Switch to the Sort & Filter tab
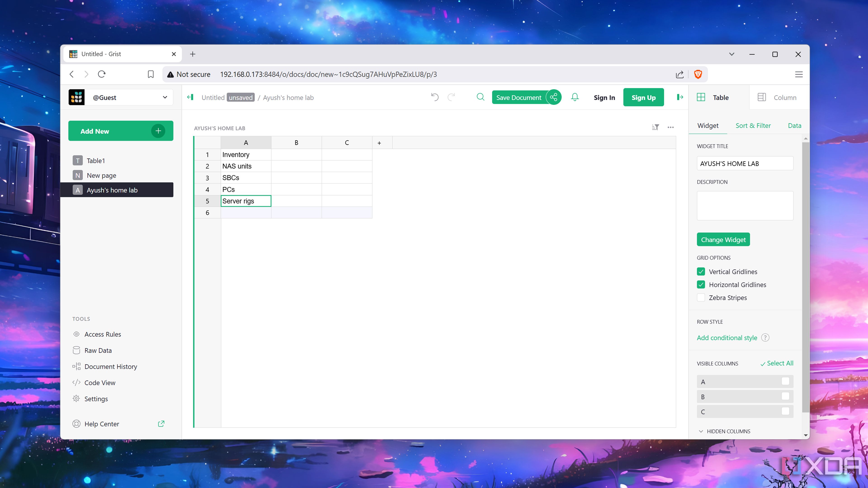Screen dimensions: 868x488 [x=753, y=125]
